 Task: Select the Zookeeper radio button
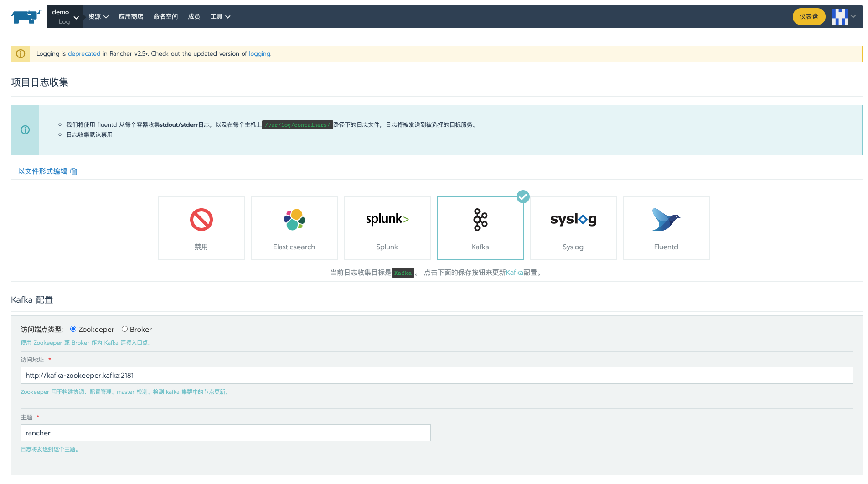pos(73,329)
